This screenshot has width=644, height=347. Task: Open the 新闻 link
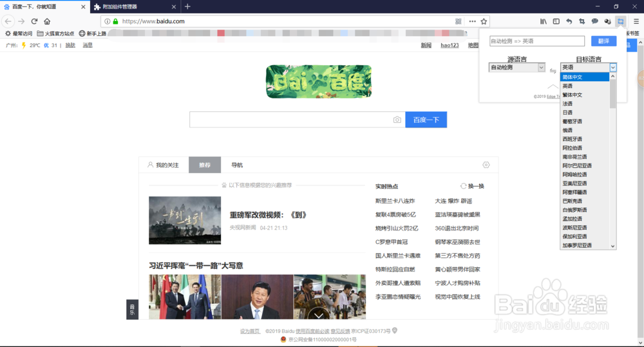pyautogui.click(x=426, y=45)
